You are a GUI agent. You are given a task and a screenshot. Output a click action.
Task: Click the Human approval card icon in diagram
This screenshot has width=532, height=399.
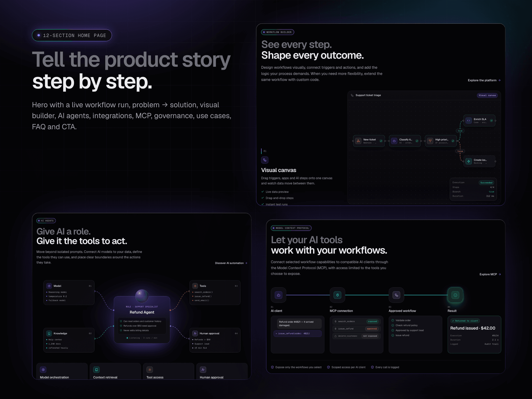(195, 333)
